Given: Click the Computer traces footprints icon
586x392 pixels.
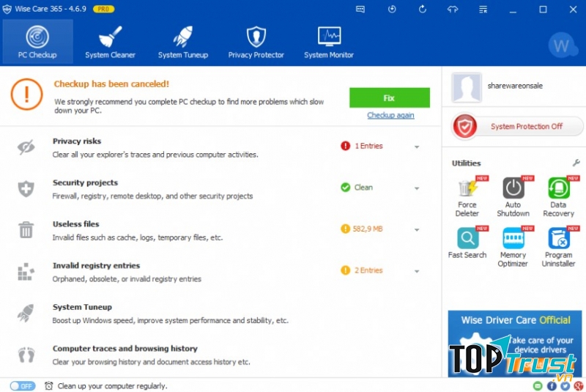Looking at the screenshot, I should (26, 355).
